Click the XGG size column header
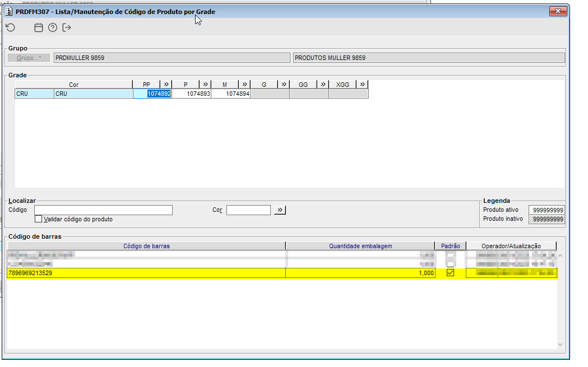This screenshot has height=367, width=588. 342,85
